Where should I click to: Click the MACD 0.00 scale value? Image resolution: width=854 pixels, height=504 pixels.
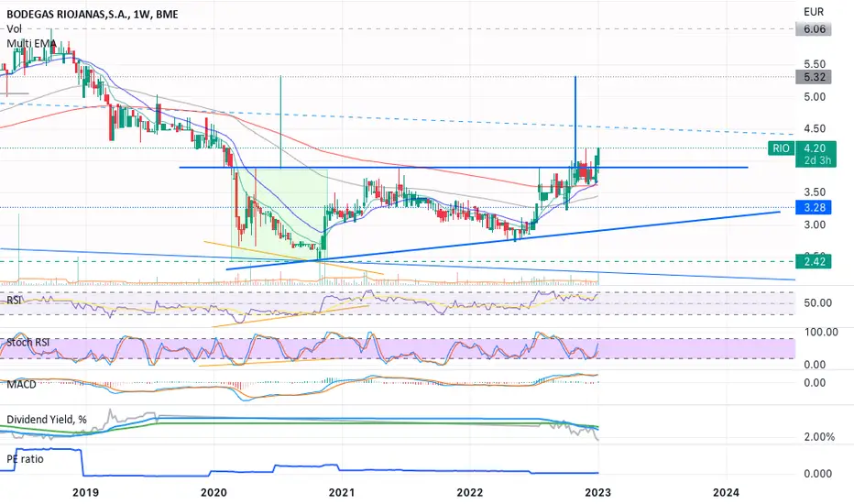click(x=815, y=382)
